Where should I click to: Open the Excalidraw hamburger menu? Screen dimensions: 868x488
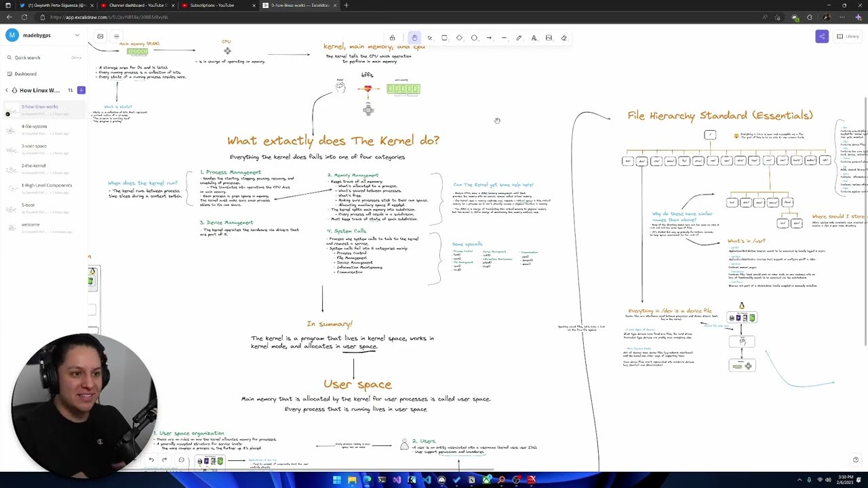pos(116,37)
